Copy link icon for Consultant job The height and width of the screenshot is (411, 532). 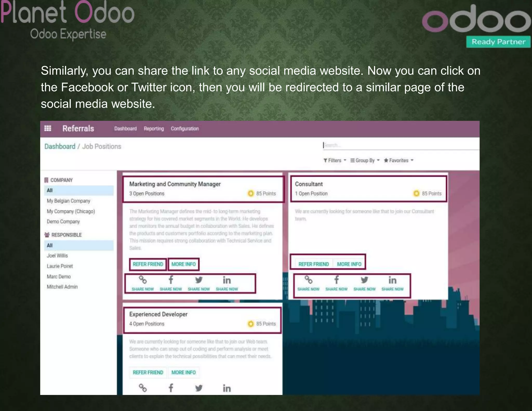coord(308,280)
